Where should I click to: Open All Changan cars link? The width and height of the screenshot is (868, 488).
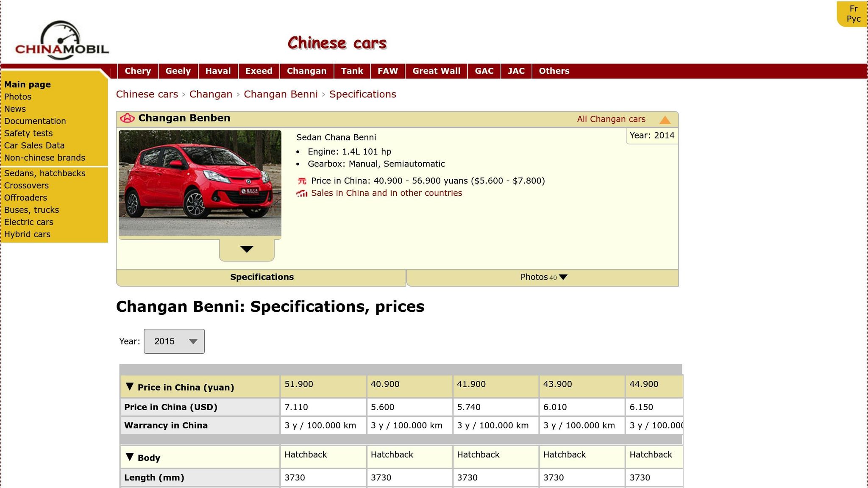[x=611, y=119]
